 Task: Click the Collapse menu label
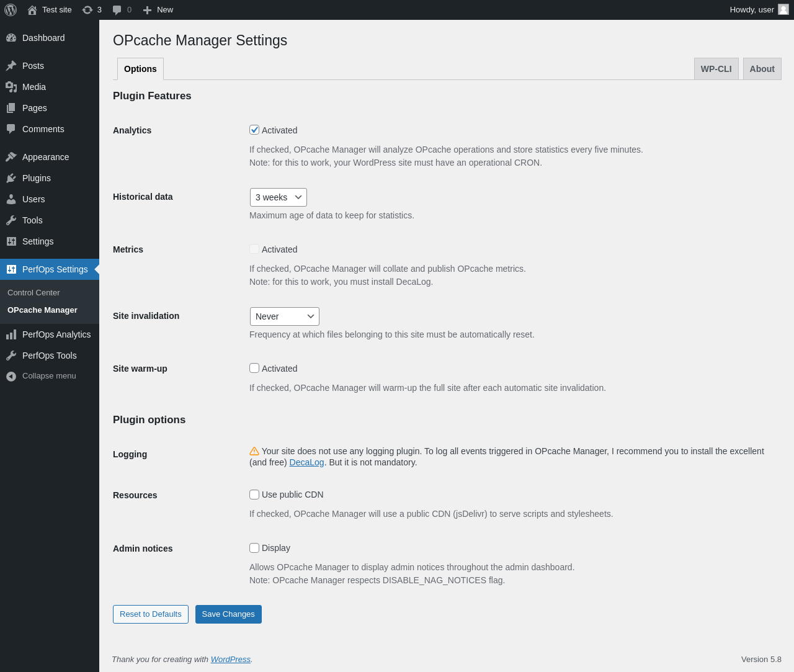(49, 376)
